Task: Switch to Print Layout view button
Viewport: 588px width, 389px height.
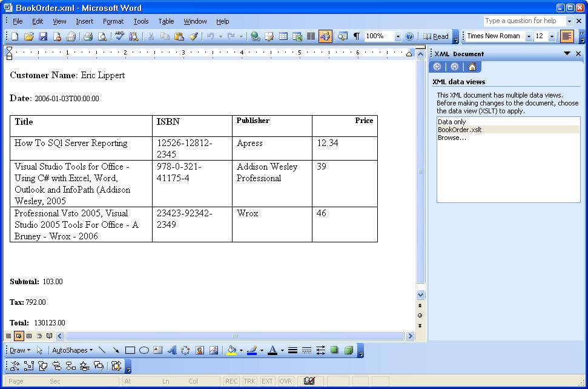Action: (x=29, y=336)
